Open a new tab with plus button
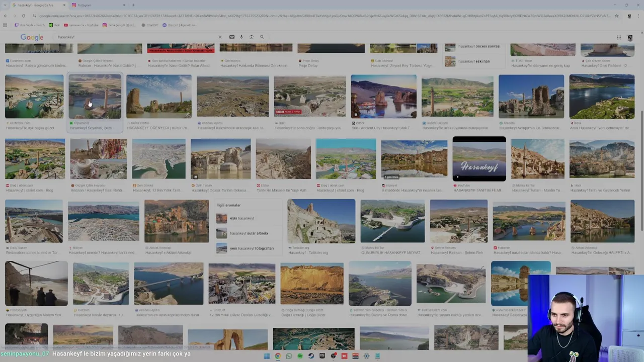The image size is (644, 362). point(133,5)
